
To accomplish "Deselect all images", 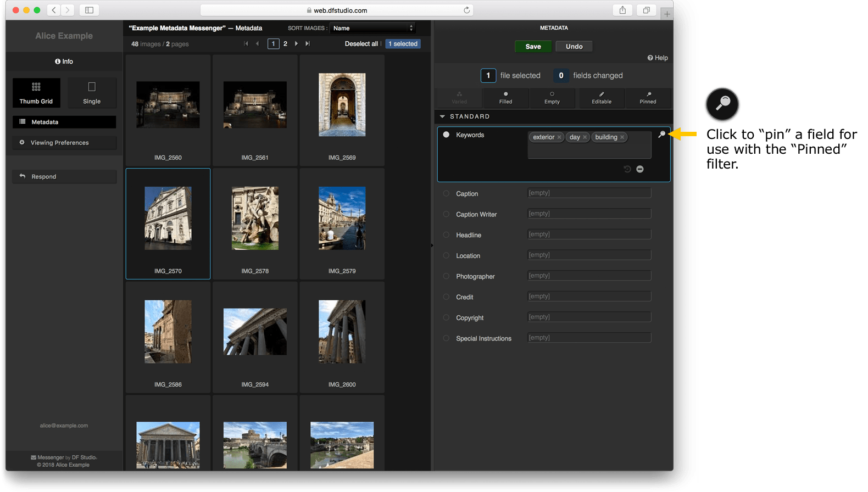I will 361,44.
